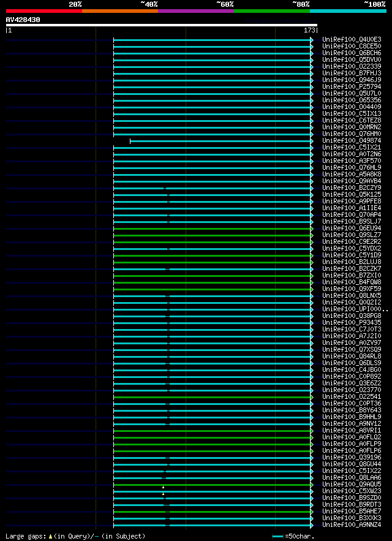Select the UniRef100_UPI000.. truncated label
The image size is (392, 541).
(355, 309)
